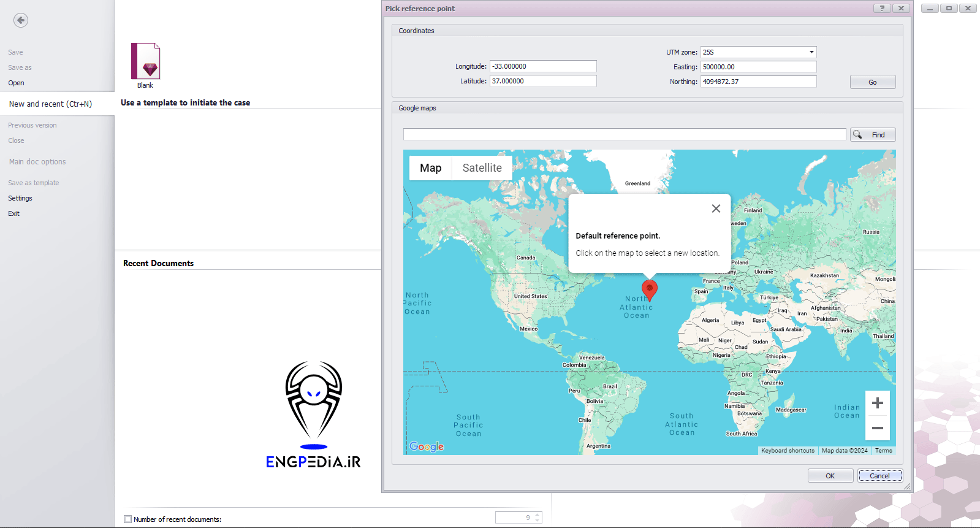
Task: Zoom out on the map
Action: click(877, 428)
